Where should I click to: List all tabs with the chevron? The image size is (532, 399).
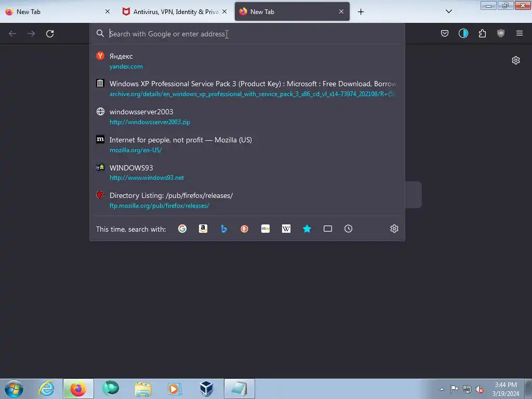click(448, 11)
